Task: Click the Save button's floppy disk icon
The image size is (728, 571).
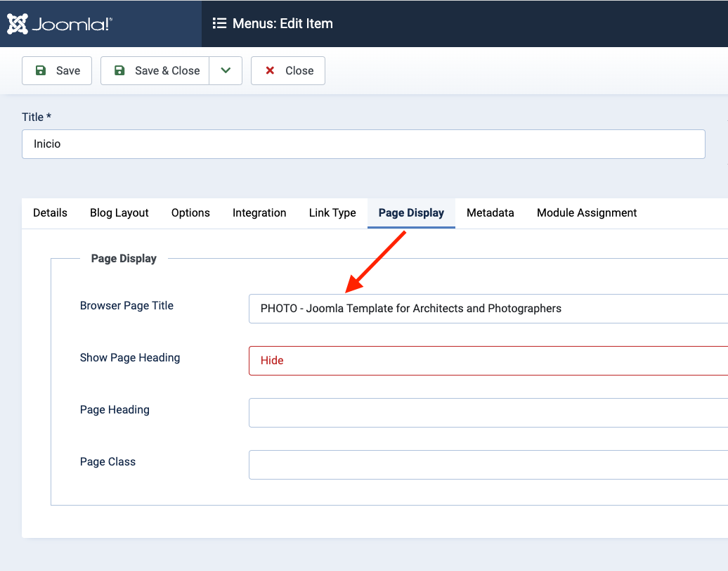Action: tap(41, 70)
